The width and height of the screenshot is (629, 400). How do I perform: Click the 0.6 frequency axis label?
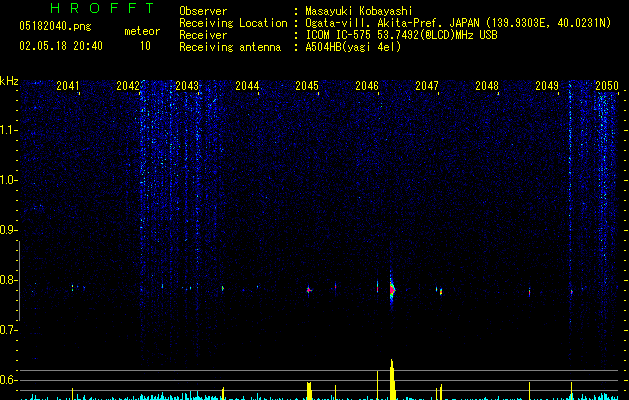point(8,380)
